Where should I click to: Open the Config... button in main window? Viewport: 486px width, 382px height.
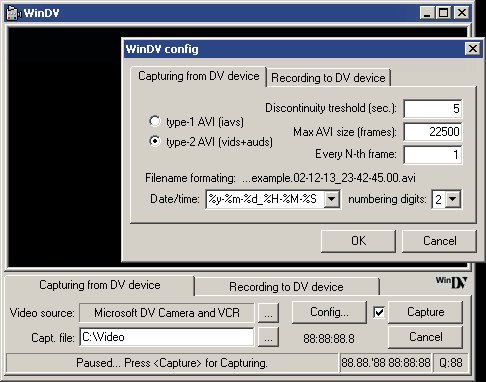[329, 312]
